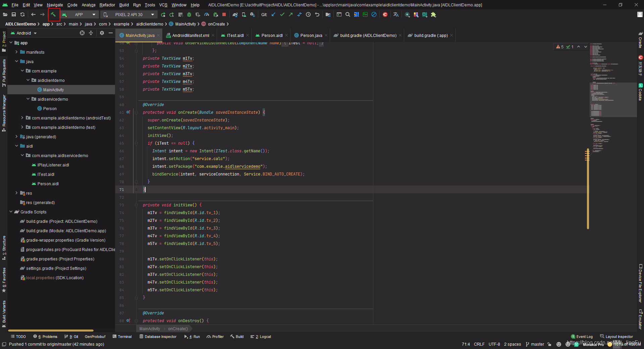Viewport: 644px width, 349px height.
Task: Toggle the Emulator side panel
Action: point(640,319)
